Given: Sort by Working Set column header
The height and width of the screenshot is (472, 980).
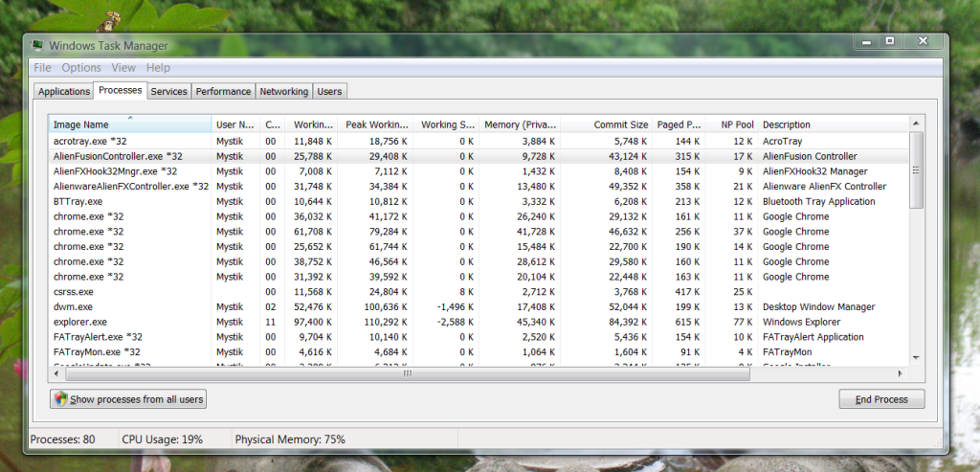Looking at the screenshot, I should coord(312,124).
